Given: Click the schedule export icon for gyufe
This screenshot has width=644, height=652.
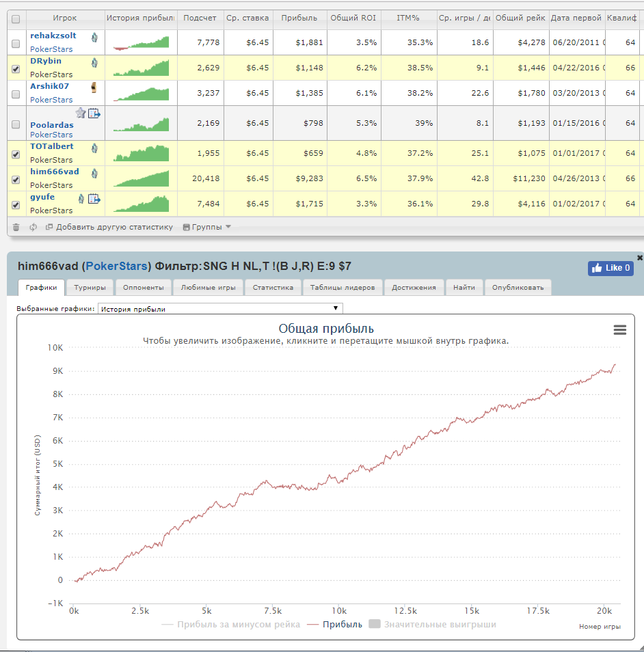Looking at the screenshot, I should tap(94, 199).
